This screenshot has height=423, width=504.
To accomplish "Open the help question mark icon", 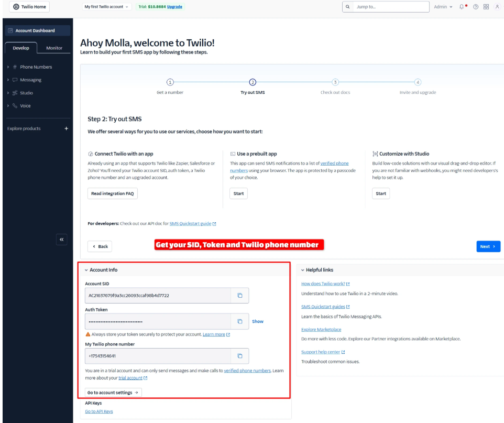I will tap(475, 7).
